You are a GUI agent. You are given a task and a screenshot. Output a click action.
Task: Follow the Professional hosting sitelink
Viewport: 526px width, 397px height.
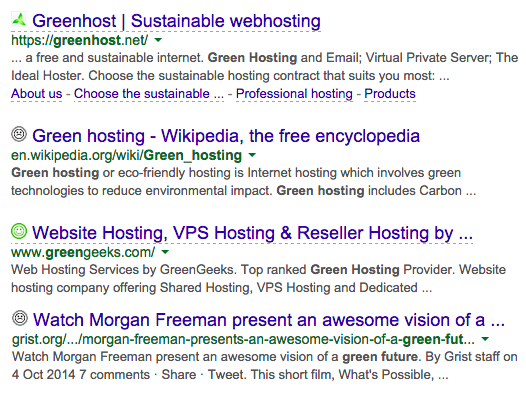coord(294,94)
